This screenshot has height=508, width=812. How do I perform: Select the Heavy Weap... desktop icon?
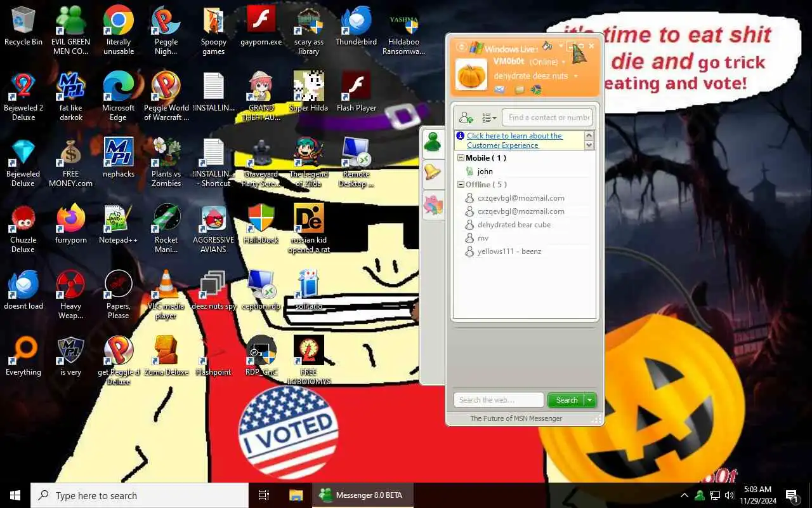pos(71,295)
